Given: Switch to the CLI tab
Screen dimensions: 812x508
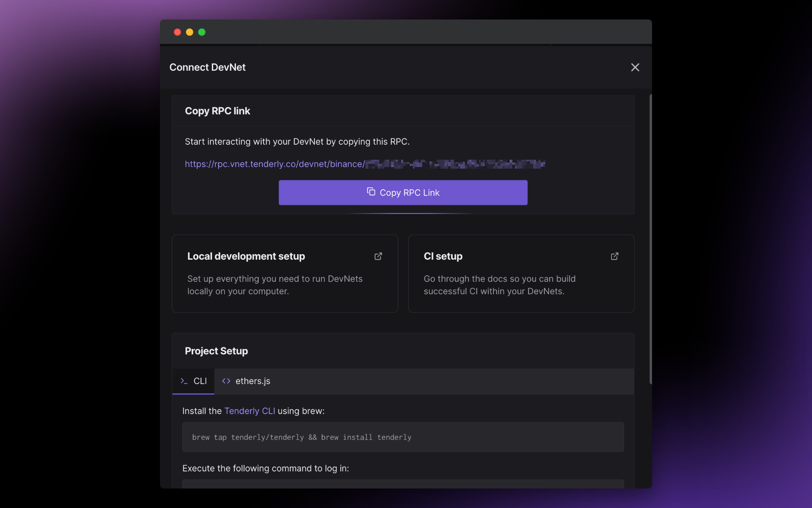Looking at the screenshot, I should (x=194, y=381).
